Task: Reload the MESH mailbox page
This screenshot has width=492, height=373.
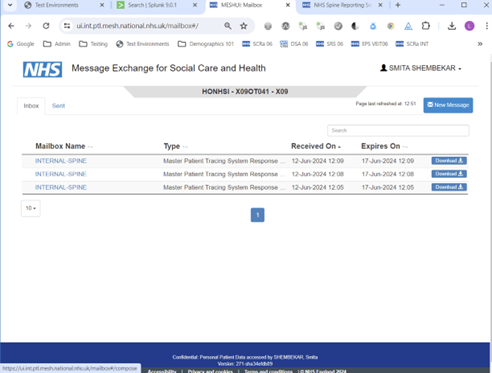Action: (46, 26)
